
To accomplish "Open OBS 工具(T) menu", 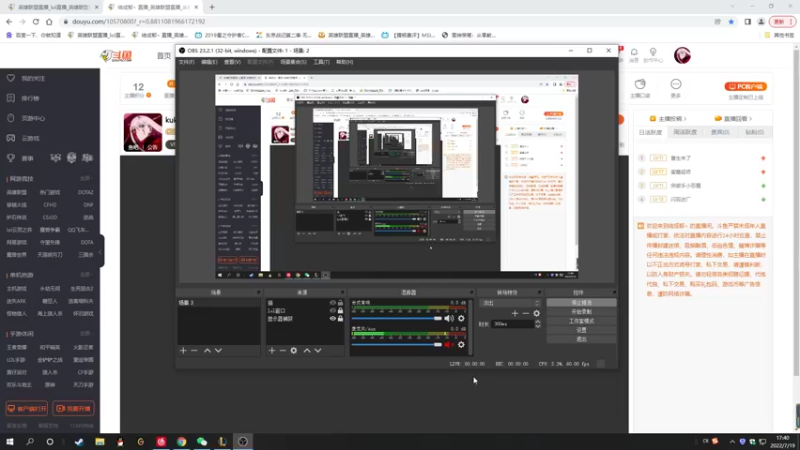I will click(321, 62).
